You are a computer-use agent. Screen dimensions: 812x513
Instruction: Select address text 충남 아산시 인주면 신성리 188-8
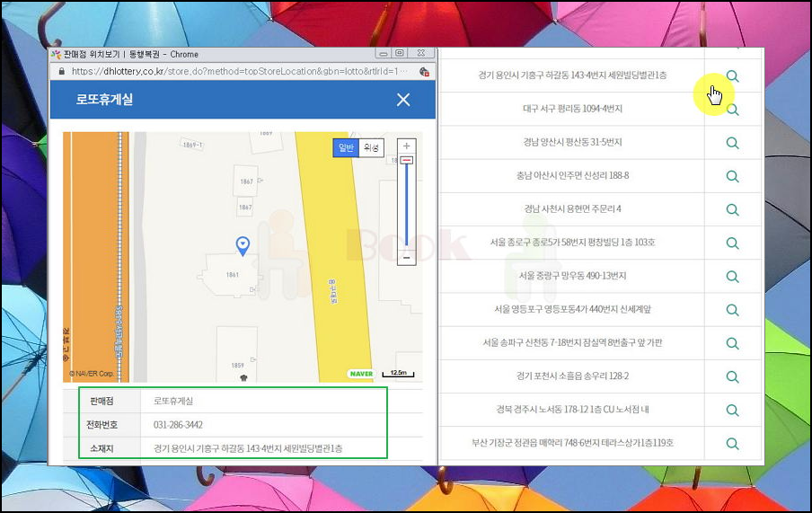coord(572,175)
